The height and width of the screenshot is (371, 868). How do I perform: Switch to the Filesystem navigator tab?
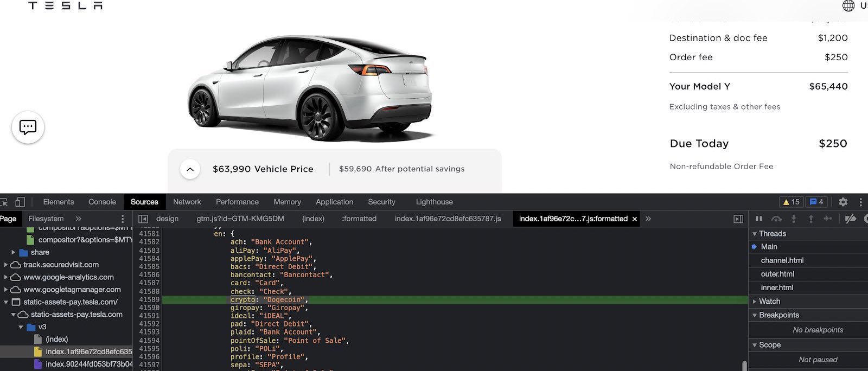tap(46, 219)
